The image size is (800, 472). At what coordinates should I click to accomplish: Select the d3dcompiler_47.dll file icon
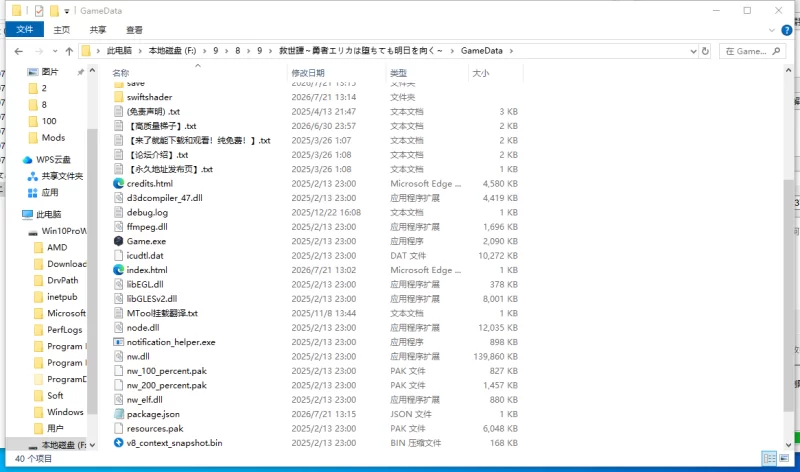(118, 197)
